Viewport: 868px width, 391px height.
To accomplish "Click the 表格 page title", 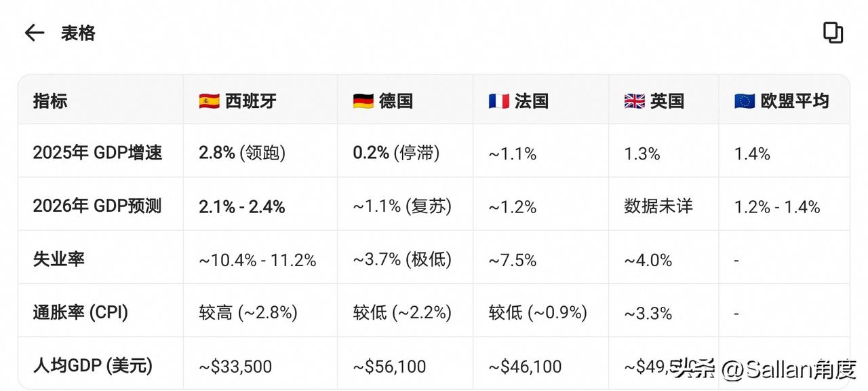I will tap(78, 33).
